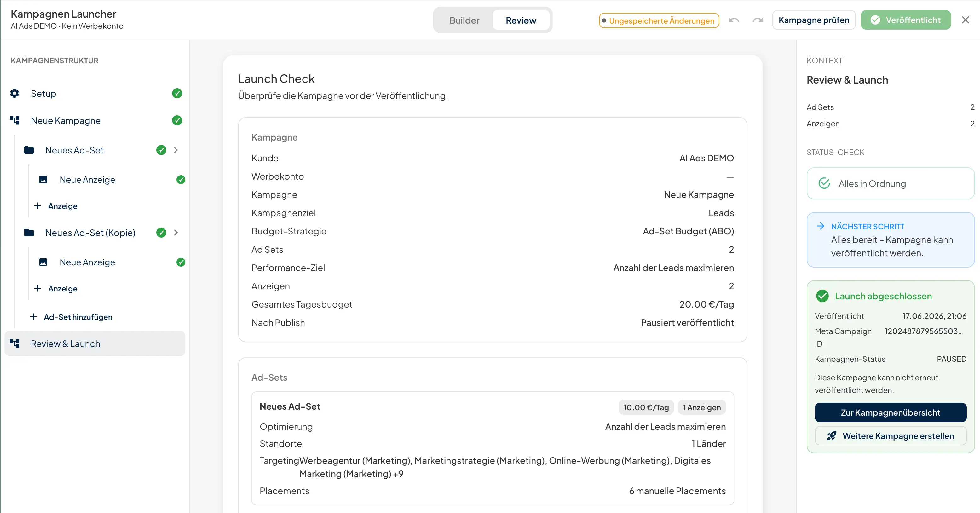Open Setup in the campaign structure
Image resolution: width=980 pixels, height=513 pixels.
pos(95,93)
